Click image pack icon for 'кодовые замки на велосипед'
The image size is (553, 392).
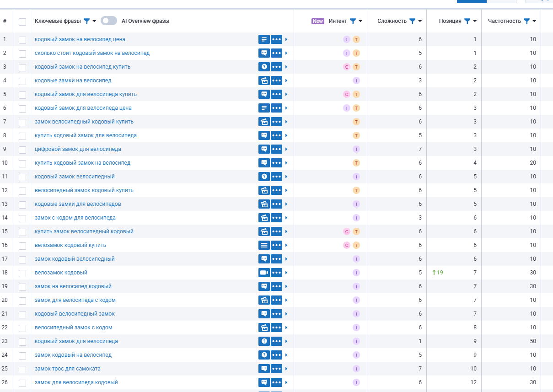[264, 81]
